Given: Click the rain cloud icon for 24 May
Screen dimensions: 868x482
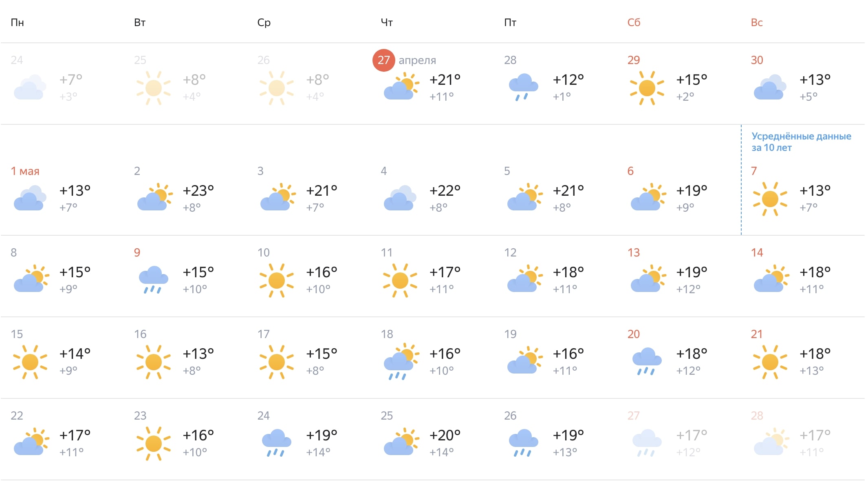Looking at the screenshot, I should tap(276, 443).
